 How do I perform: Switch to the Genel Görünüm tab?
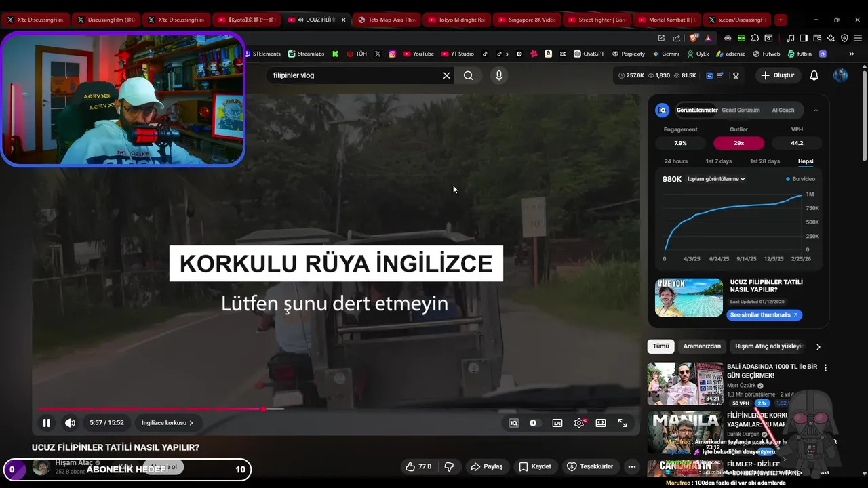[741, 110]
